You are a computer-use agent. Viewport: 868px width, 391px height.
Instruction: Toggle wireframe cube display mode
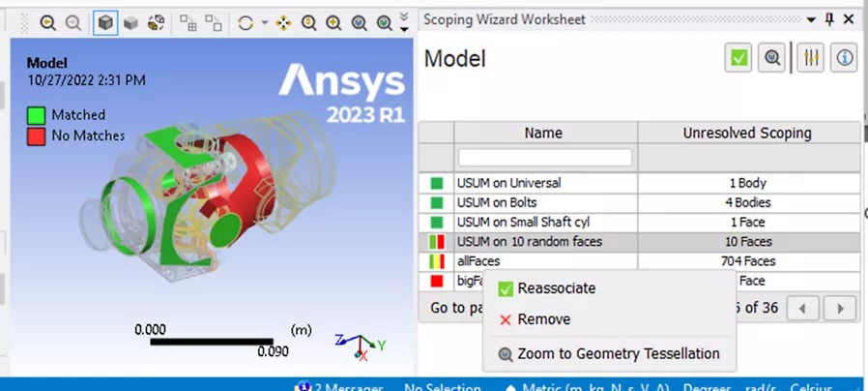click(x=105, y=22)
